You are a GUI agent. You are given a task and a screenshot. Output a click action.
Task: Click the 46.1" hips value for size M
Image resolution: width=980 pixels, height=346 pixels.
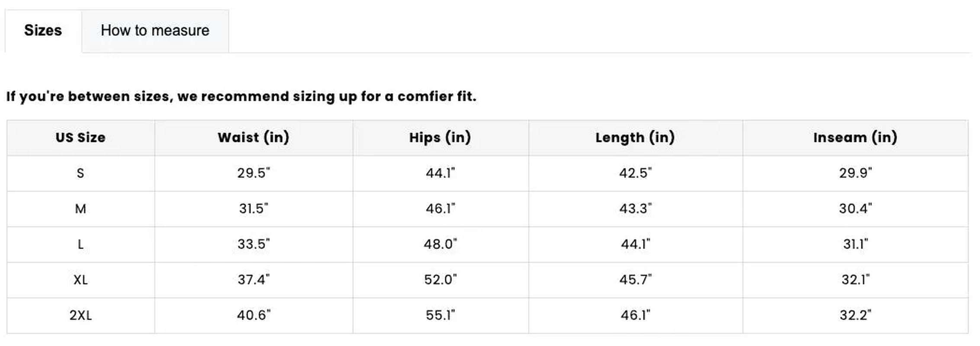pos(440,209)
